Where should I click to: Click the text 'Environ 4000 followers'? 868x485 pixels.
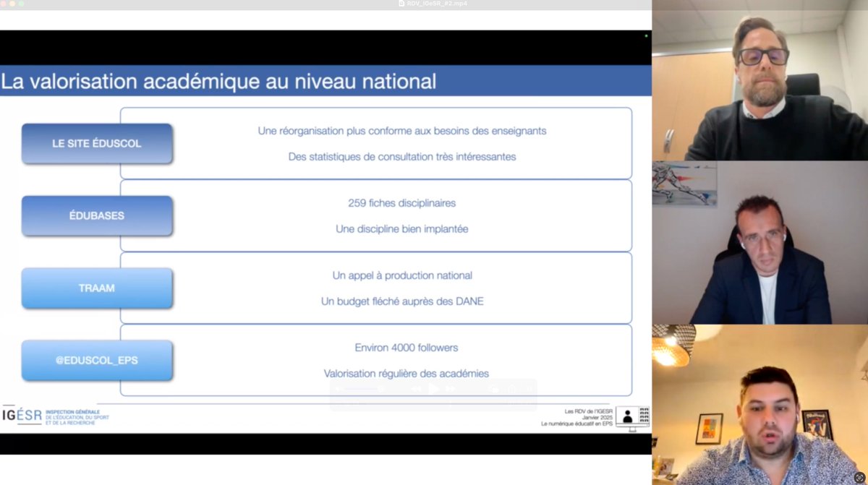tap(407, 348)
